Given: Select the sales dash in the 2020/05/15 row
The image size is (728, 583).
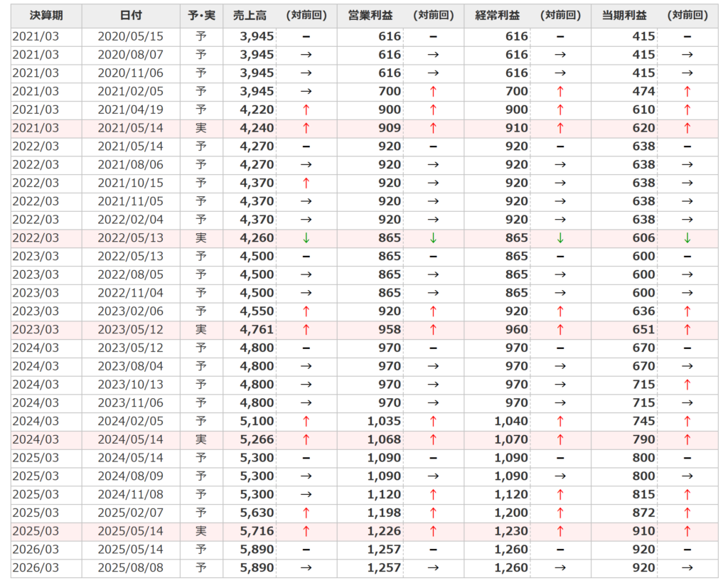Looking at the screenshot, I should click(x=306, y=36).
